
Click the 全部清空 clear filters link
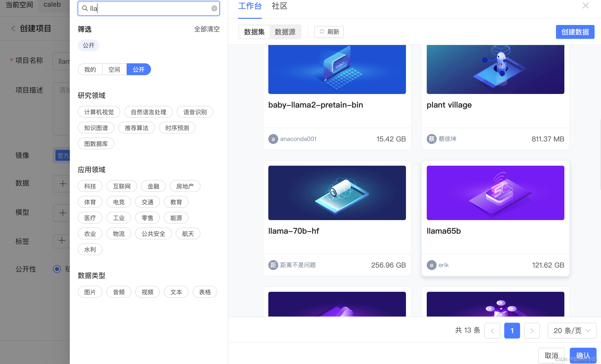point(207,29)
